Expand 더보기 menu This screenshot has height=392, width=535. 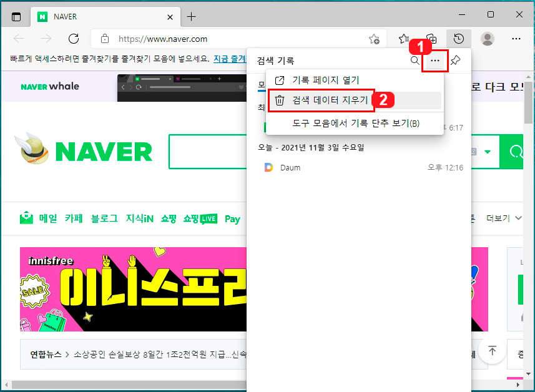pyautogui.click(x=504, y=218)
